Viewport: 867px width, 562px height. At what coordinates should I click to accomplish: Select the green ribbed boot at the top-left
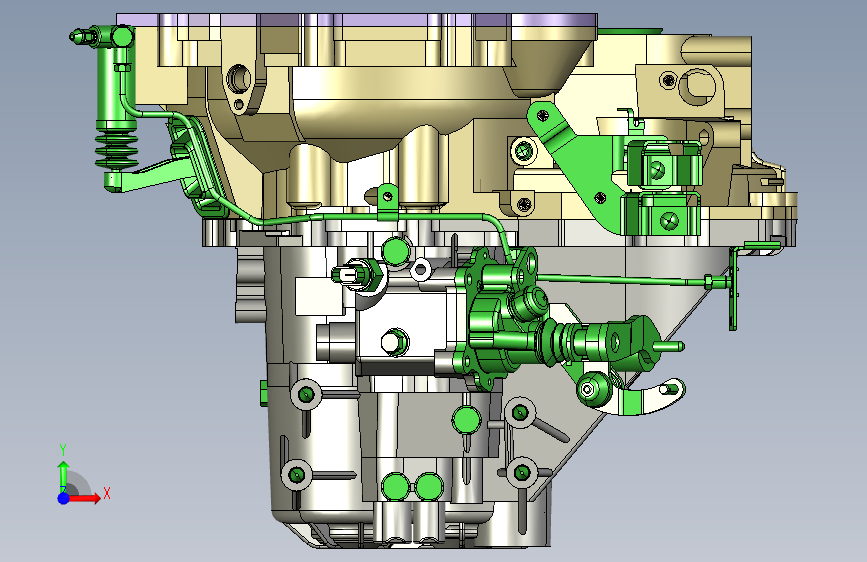point(117,149)
